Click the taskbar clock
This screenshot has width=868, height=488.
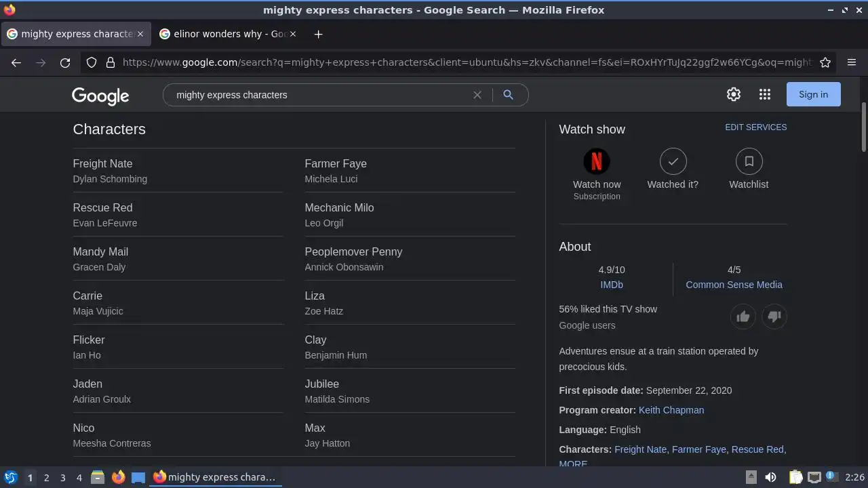(x=854, y=477)
